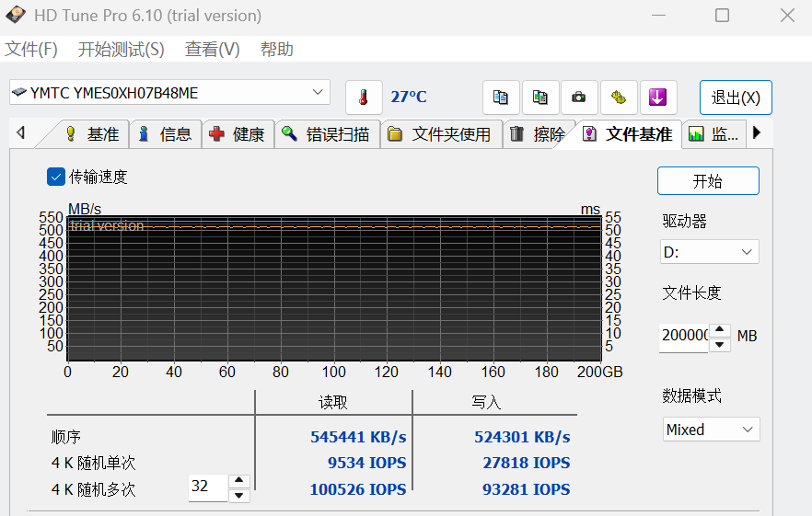Viewport: 812px width, 516px height.
Task: Click the purple download arrow icon
Action: (x=658, y=97)
